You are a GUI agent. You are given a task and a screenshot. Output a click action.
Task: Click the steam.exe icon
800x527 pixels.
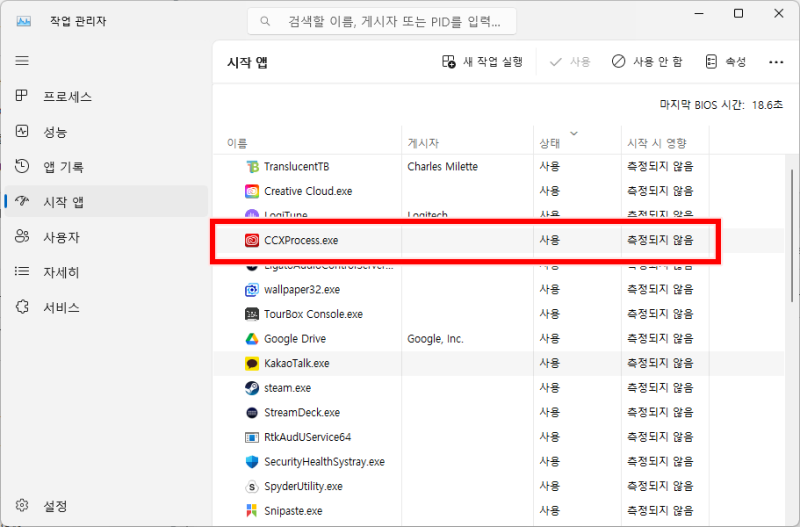pyautogui.click(x=252, y=388)
